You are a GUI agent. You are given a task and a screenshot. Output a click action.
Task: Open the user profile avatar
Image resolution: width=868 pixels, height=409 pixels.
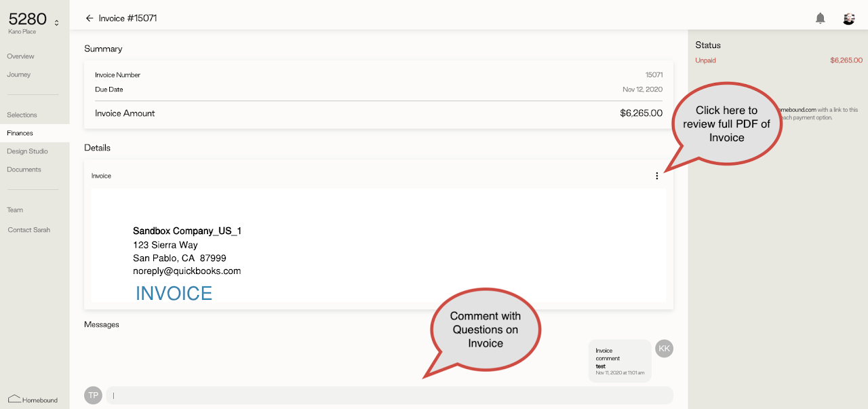tap(849, 18)
